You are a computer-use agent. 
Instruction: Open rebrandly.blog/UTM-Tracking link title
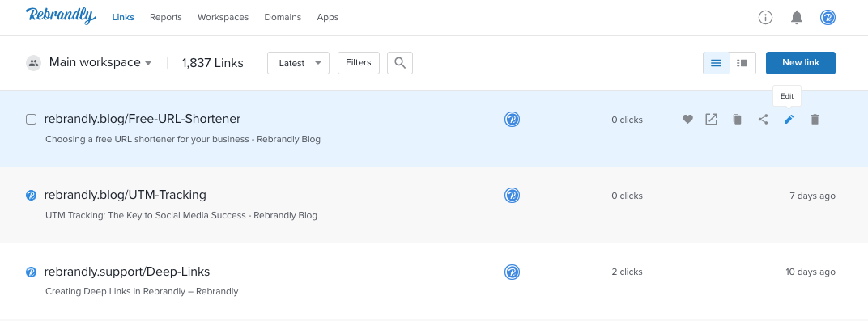point(126,195)
